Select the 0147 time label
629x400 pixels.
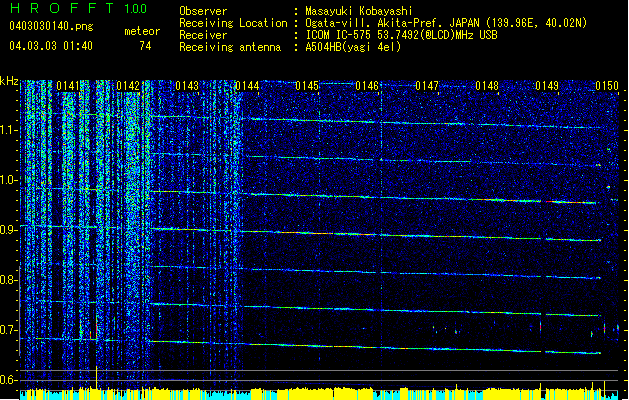coord(427,86)
